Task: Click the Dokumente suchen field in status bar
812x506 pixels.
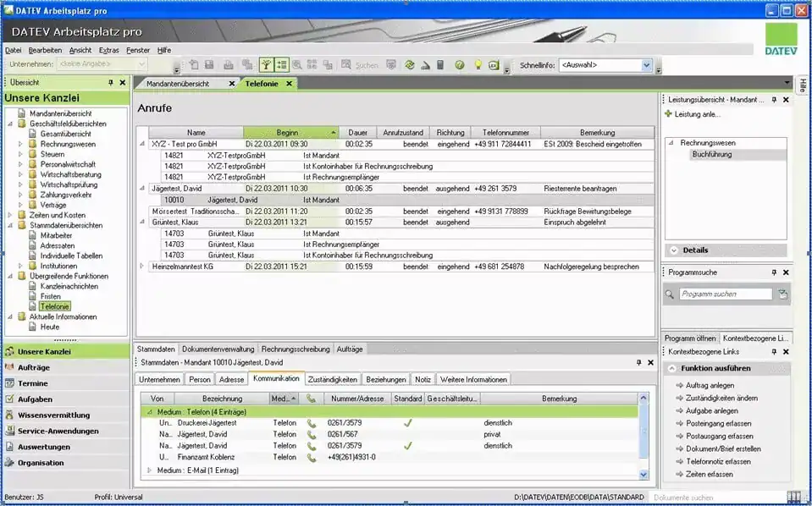Action: pos(718,498)
